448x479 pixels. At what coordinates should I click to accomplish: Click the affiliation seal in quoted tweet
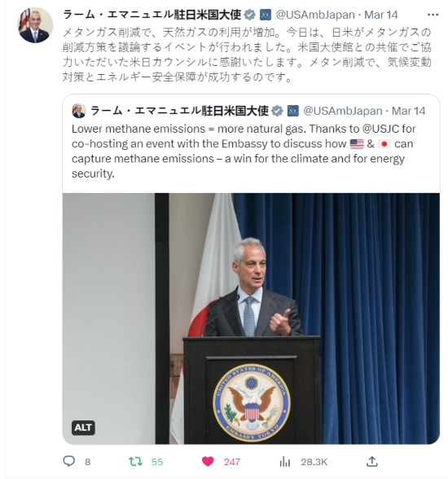coord(292,111)
